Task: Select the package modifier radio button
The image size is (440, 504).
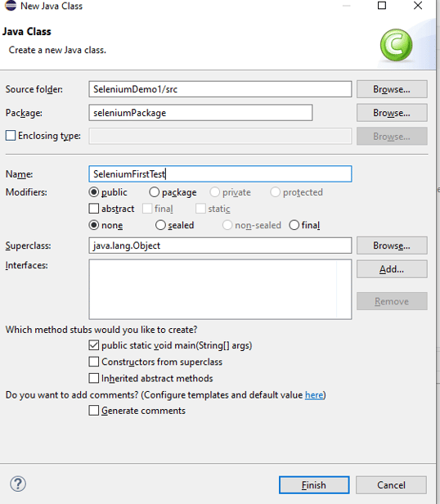Action: [x=155, y=192]
